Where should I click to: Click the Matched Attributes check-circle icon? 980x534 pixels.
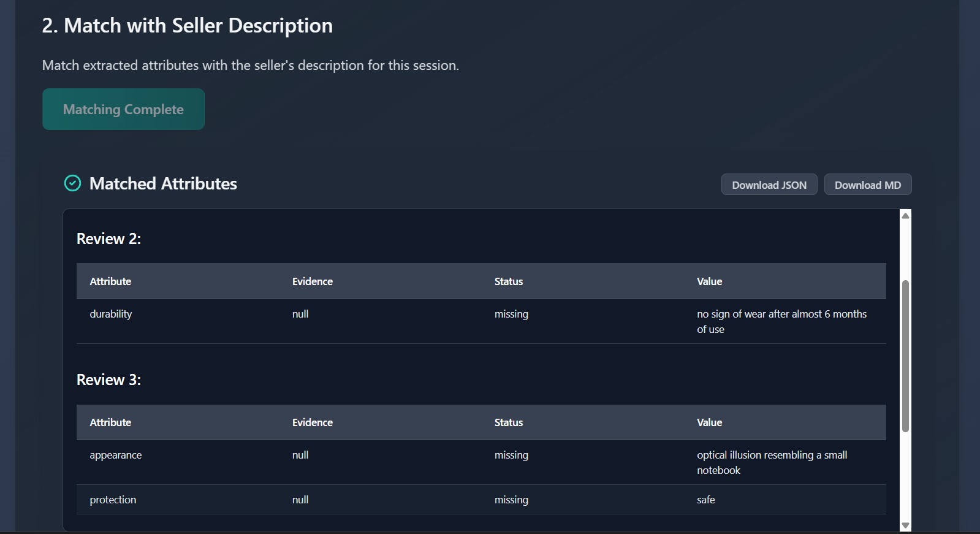(x=72, y=183)
